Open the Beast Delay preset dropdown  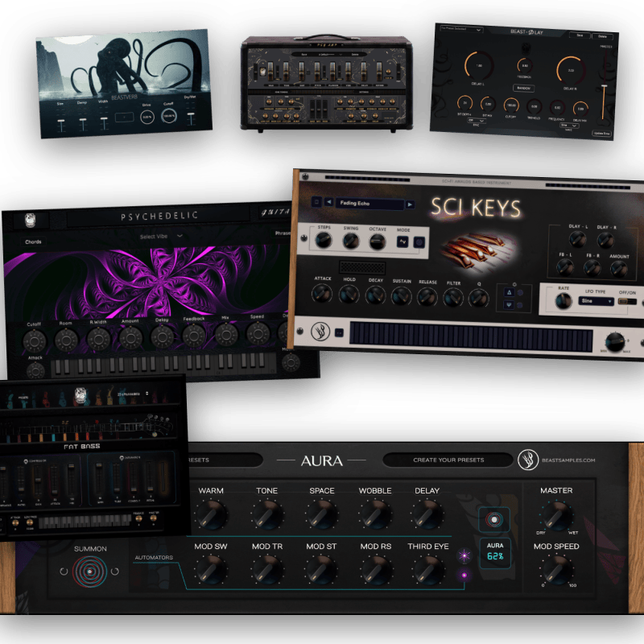coord(460,29)
